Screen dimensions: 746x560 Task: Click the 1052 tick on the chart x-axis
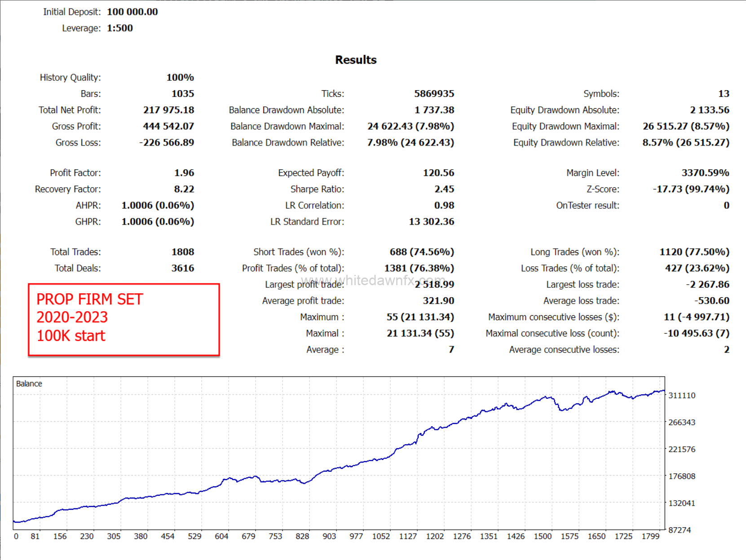[x=381, y=536]
